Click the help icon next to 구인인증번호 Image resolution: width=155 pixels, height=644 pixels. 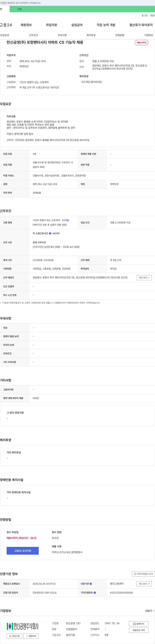tap(95, 593)
